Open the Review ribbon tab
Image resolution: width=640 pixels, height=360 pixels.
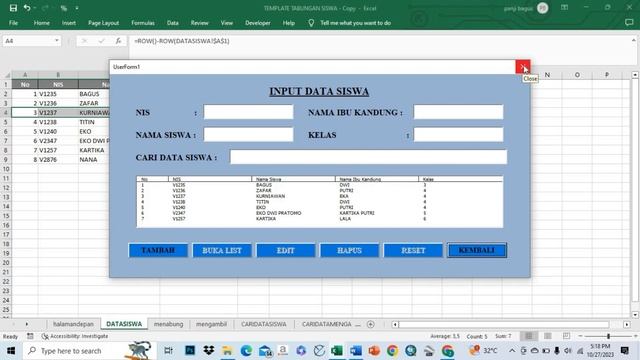click(x=200, y=23)
